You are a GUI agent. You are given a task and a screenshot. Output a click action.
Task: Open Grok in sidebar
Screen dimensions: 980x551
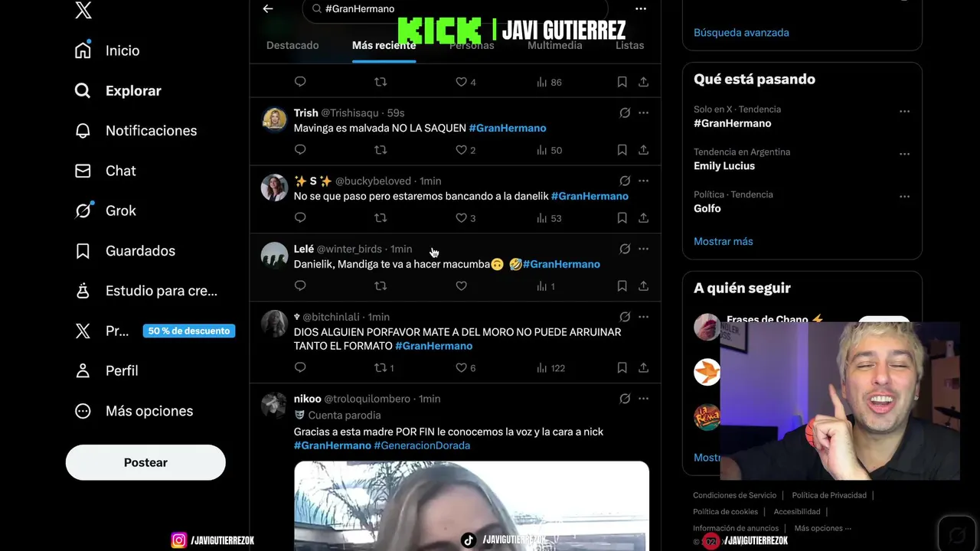click(x=105, y=210)
